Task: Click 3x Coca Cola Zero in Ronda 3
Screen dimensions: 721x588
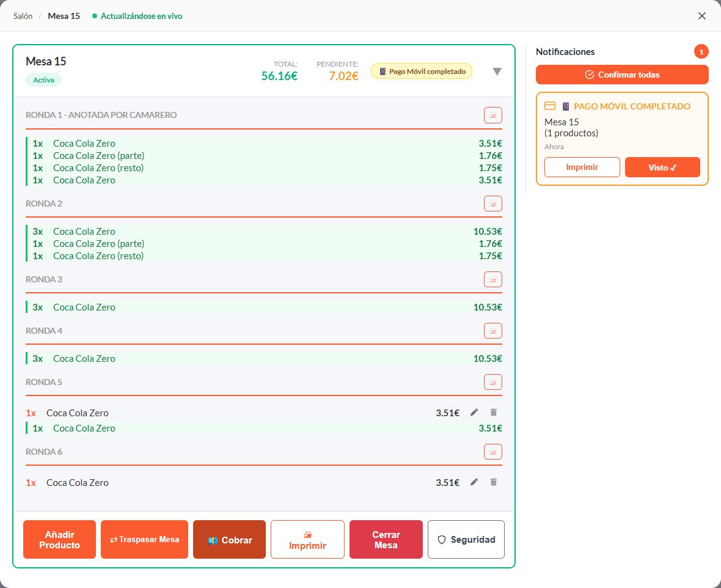Action: point(264,307)
